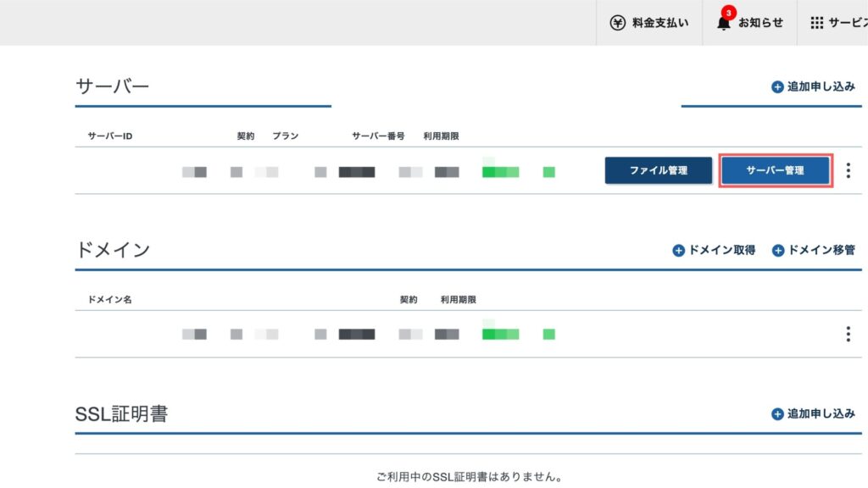The height and width of the screenshot is (488, 868).
Task: Click the ドメイン section heading
Action: [113, 250]
